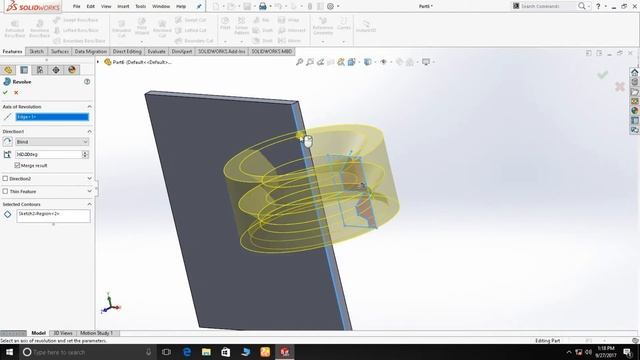Viewport: 640px width, 360px height.
Task: Click the Display Style icon
Action: pyautogui.click(x=368, y=62)
